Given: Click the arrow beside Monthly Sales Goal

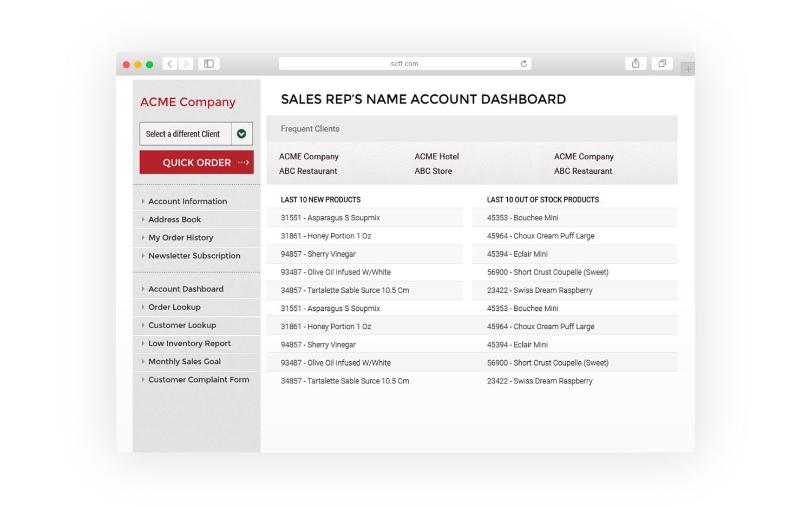Looking at the screenshot, I should (143, 362).
